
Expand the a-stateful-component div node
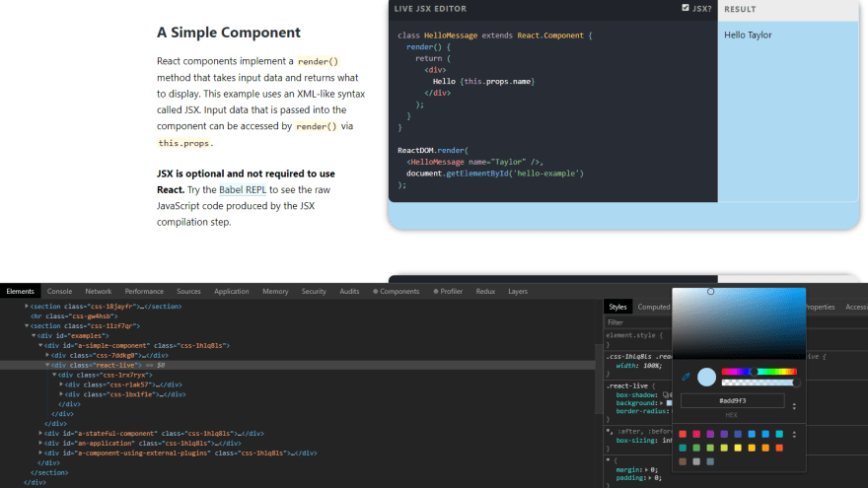40,433
